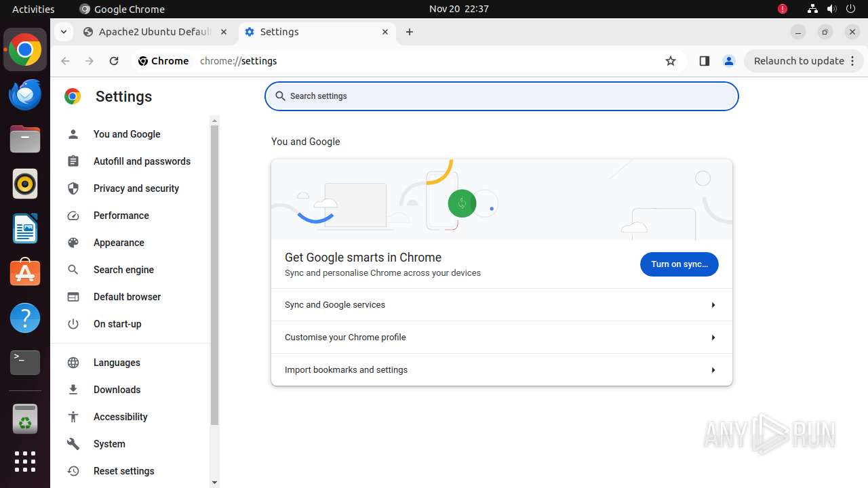Show applications grid in the dock
The width and height of the screenshot is (868, 488).
25,462
